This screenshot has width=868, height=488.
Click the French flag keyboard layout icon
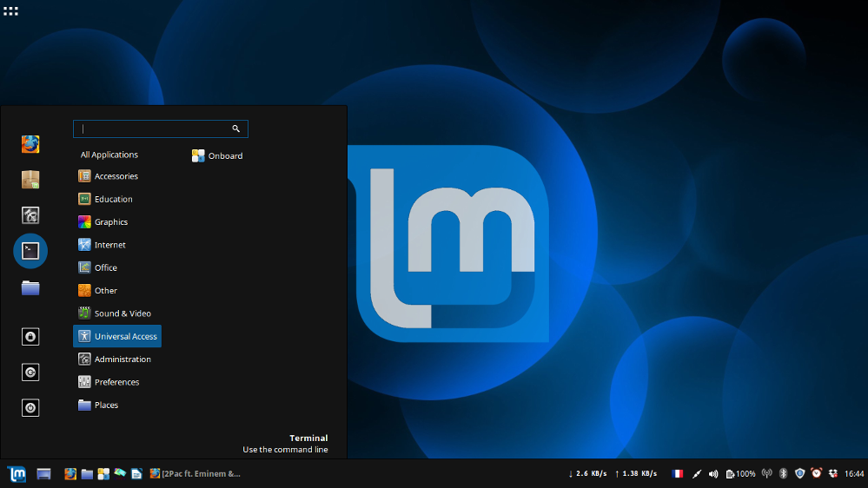[x=677, y=473]
